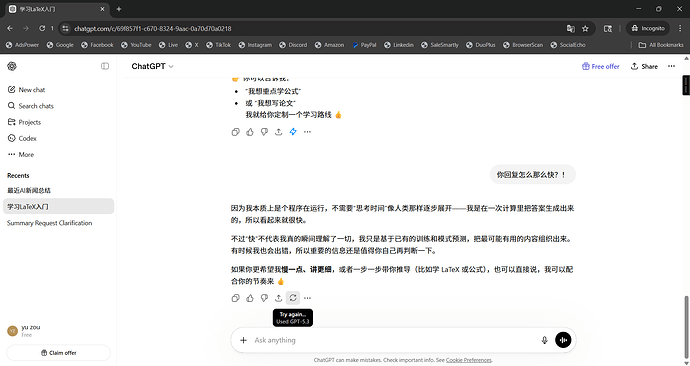
Task: Give thumbs down to the last response
Action: click(264, 298)
